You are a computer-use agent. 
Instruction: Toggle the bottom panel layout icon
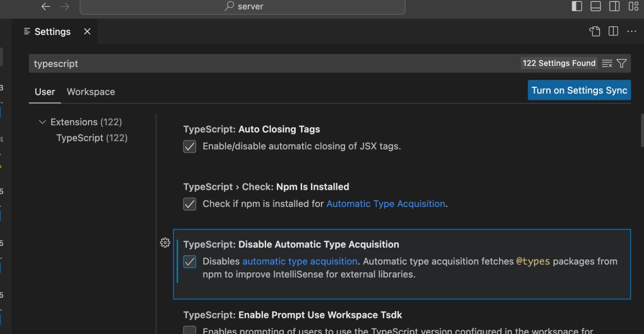pyautogui.click(x=596, y=6)
